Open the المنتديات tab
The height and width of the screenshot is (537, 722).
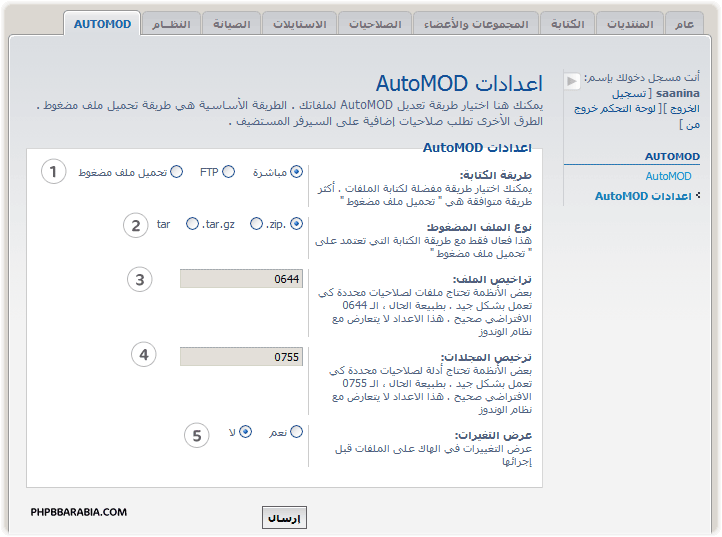click(x=630, y=24)
